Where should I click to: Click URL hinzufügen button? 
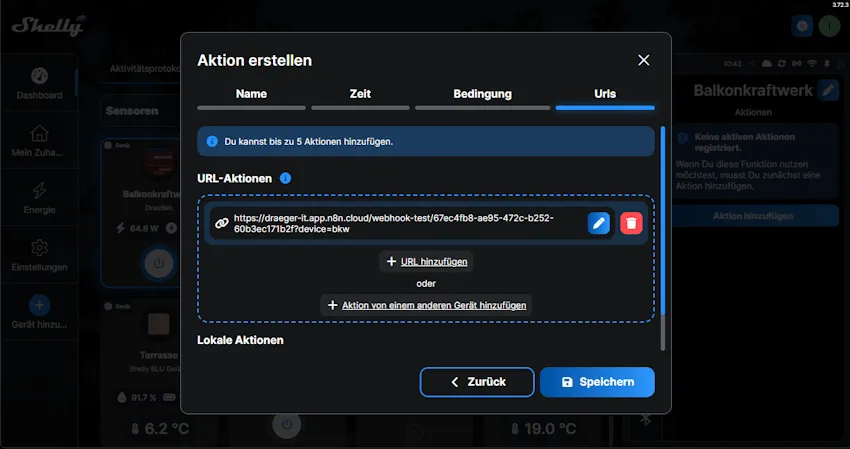click(426, 261)
